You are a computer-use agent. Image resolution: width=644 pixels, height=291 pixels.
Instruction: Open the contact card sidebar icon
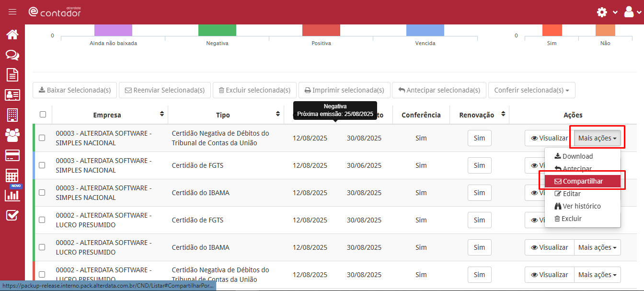(12, 95)
